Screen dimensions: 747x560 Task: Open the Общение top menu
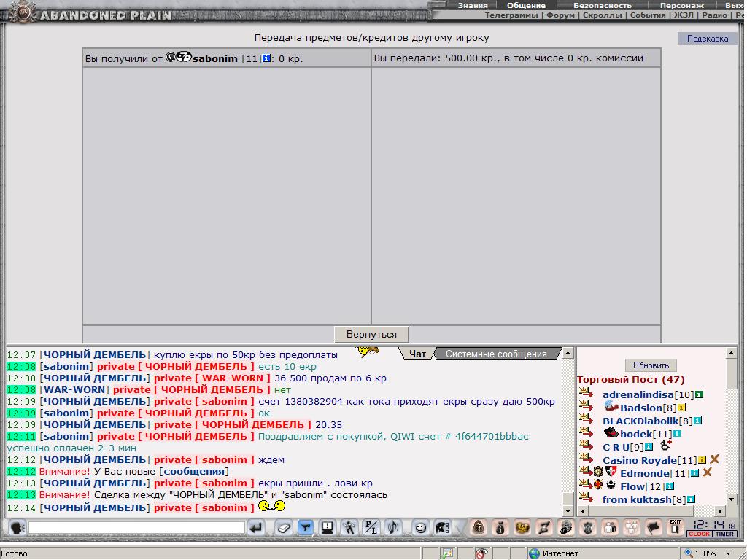[x=526, y=6]
